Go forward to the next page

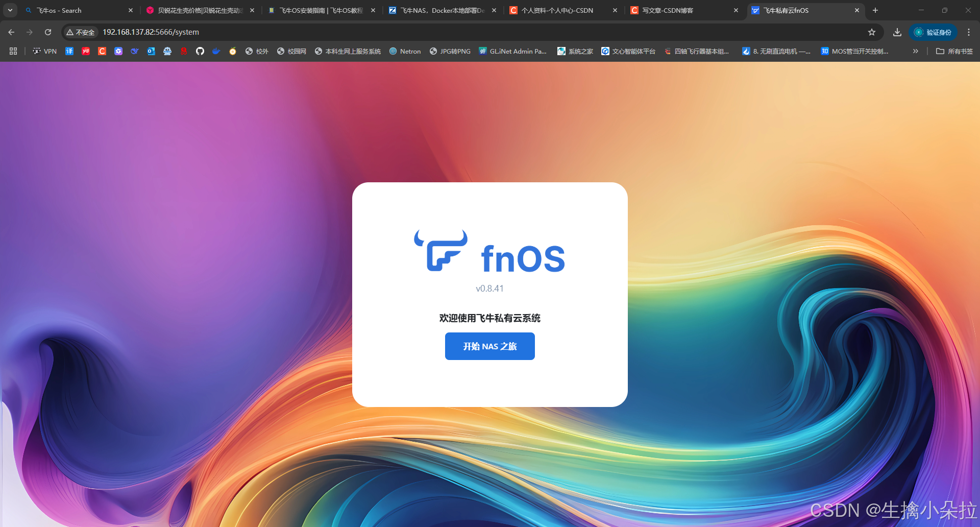pos(30,32)
